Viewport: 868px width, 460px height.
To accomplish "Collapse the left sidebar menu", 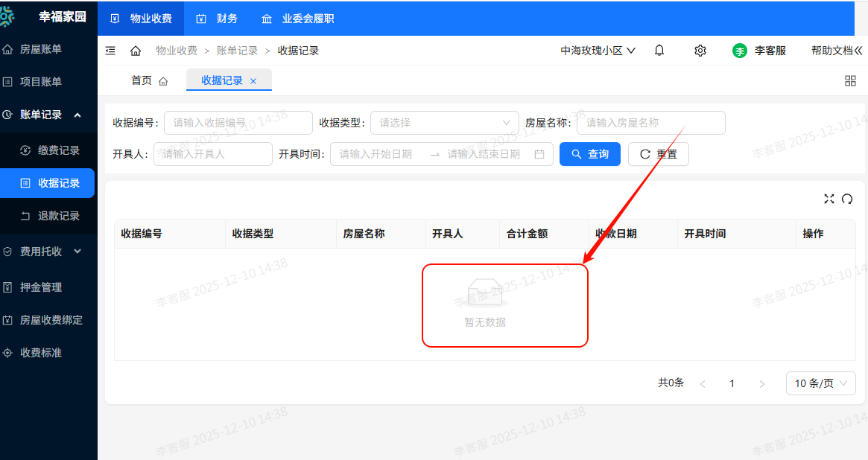I will click(x=110, y=51).
